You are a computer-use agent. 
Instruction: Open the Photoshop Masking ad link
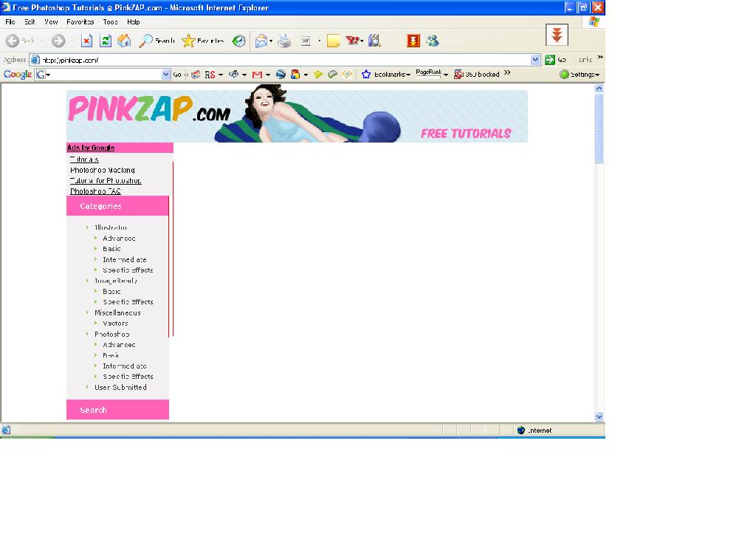pos(102,171)
